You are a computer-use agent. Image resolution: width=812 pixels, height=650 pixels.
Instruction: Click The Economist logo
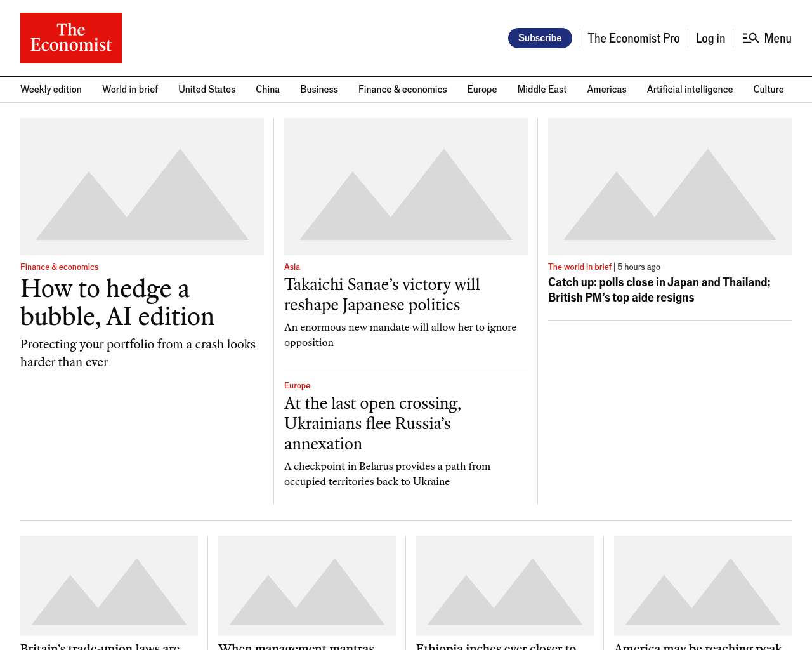pyautogui.click(x=71, y=38)
